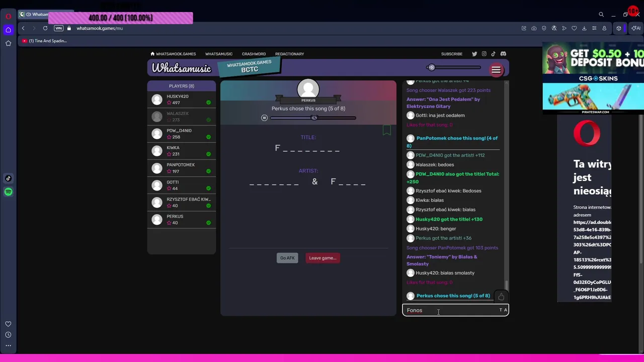The image size is (644, 362).
Task: Click the Whatsamusic logo
Action: coord(182,68)
